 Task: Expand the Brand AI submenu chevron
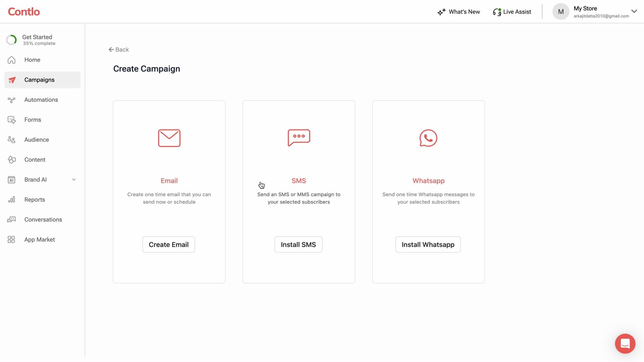[74, 180]
